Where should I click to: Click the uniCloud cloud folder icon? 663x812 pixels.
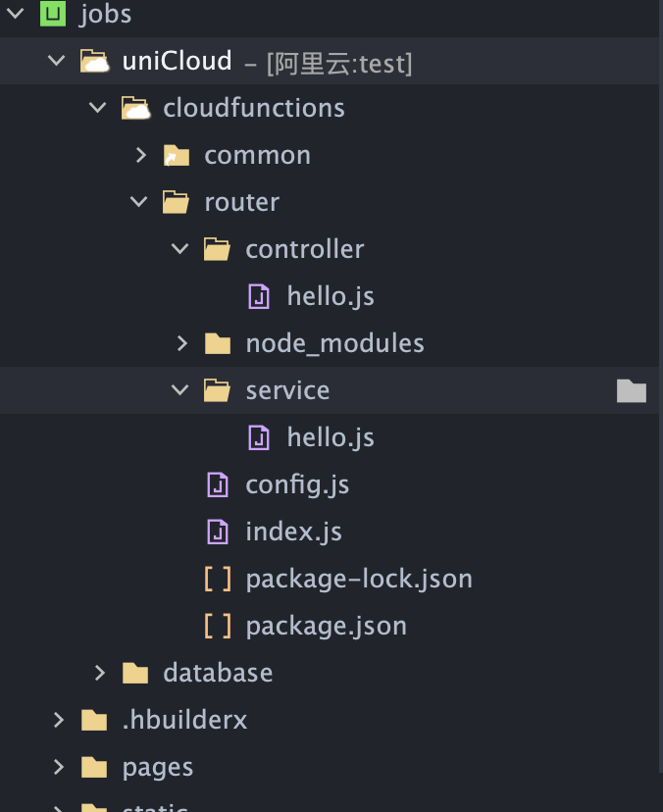(94, 61)
